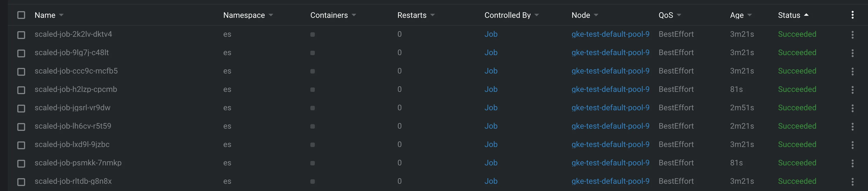Toggle the select-all checkbox in header

21,15
